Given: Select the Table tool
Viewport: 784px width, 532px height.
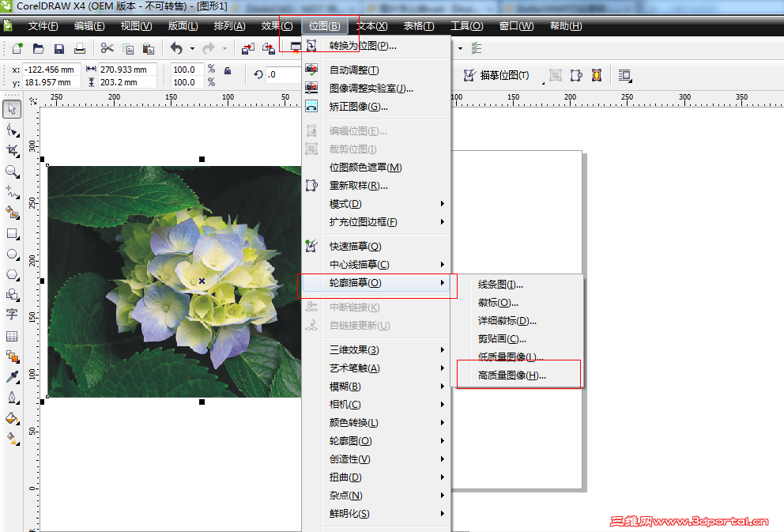Looking at the screenshot, I should pos(12,336).
